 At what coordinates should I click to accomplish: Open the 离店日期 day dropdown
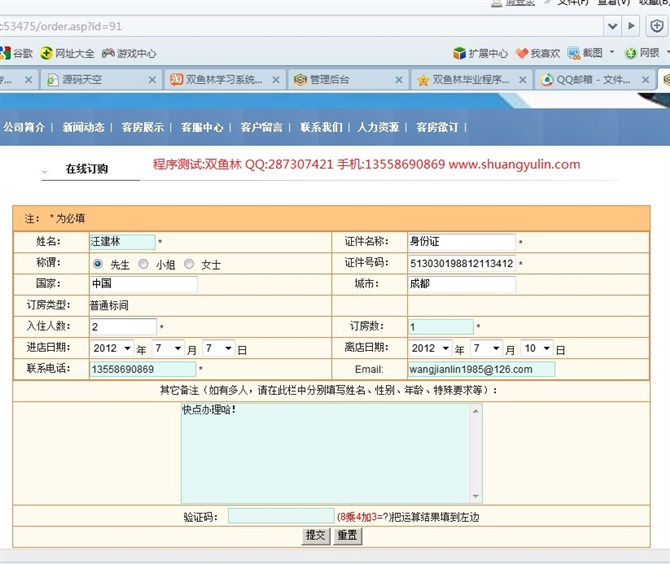[x=537, y=348]
